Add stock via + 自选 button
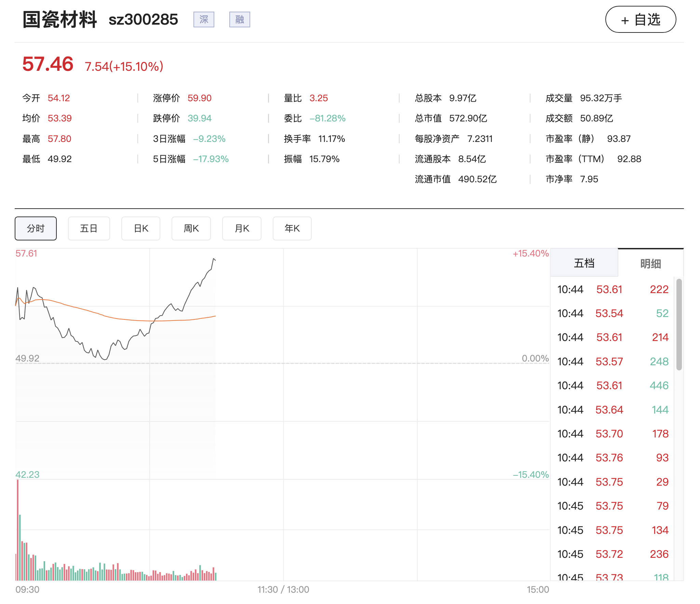 (641, 19)
